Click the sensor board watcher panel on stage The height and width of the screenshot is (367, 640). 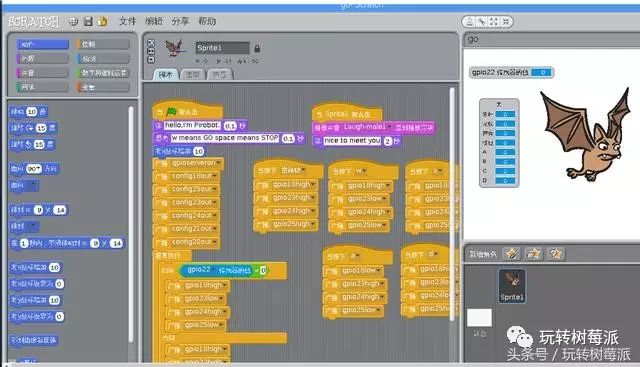pos(499,143)
